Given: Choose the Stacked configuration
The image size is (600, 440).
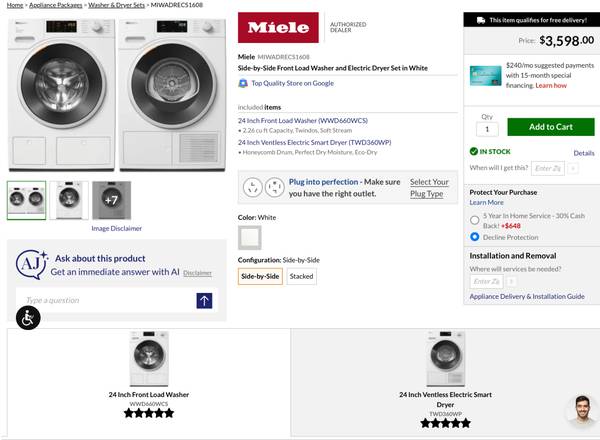Looking at the screenshot, I should tap(301, 276).
